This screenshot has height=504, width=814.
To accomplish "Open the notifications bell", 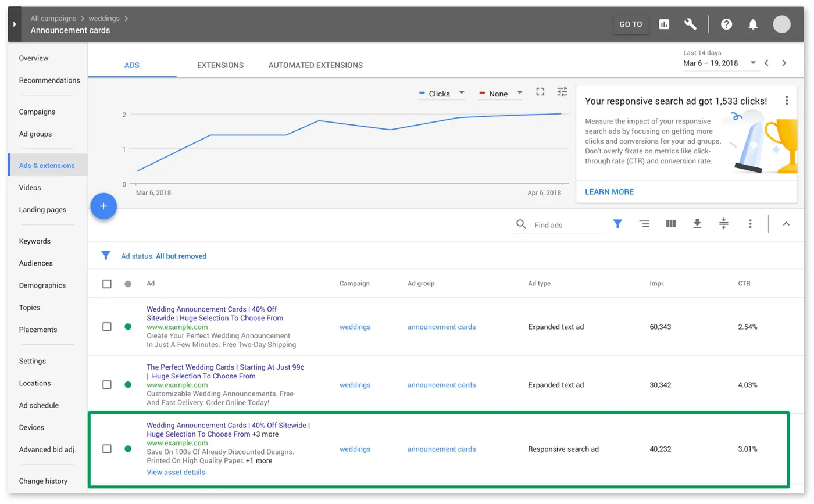I will coord(753,24).
